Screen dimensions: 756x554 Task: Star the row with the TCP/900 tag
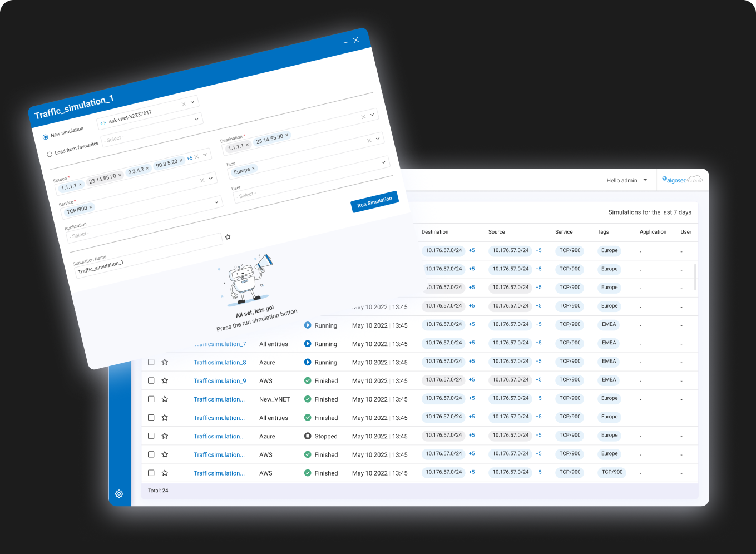[165, 473]
